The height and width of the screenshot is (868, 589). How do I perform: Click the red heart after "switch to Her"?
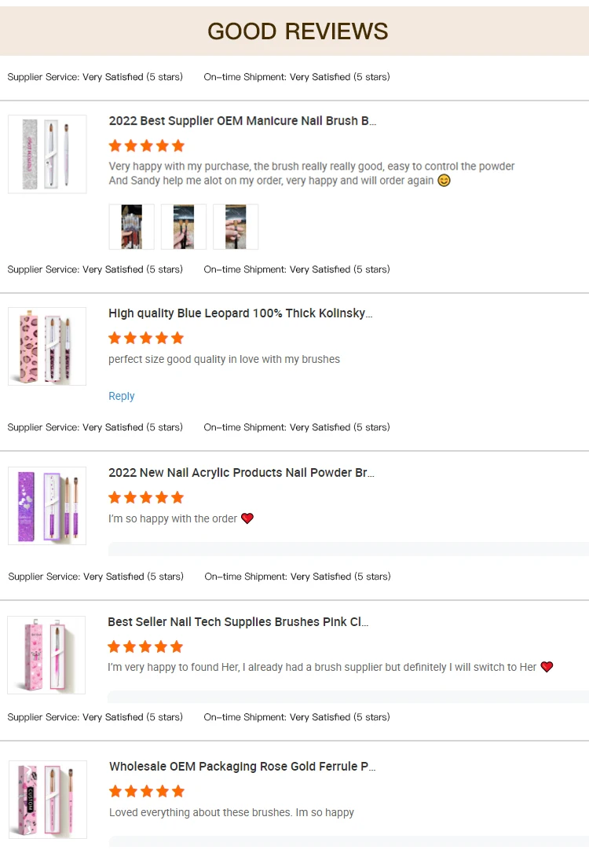tap(547, 667)
